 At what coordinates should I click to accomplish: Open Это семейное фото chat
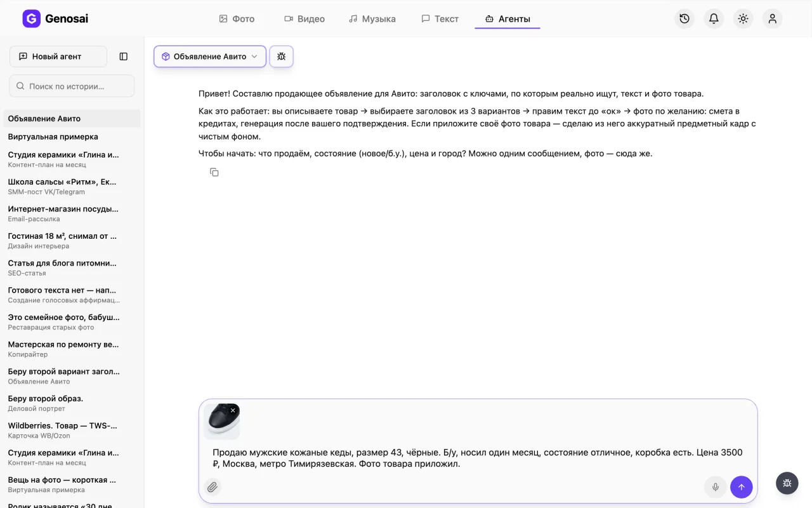click(72, 322)
